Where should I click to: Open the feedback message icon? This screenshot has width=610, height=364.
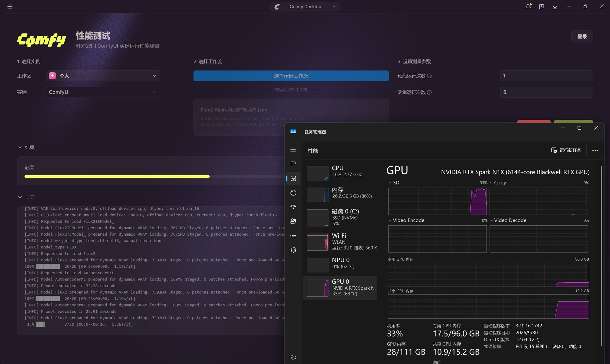[541, 6]
